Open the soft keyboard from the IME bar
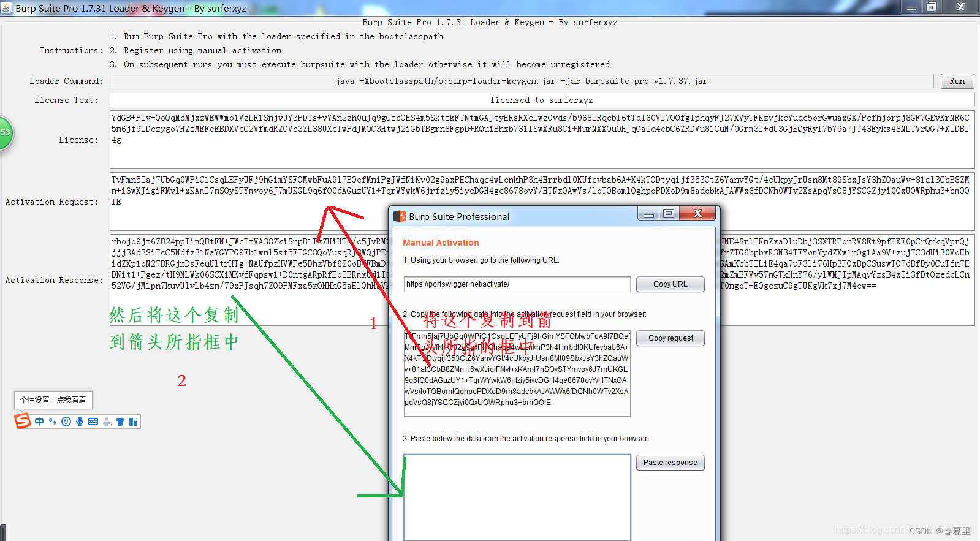This screenshot has height=541, width=980. (93, 422)
